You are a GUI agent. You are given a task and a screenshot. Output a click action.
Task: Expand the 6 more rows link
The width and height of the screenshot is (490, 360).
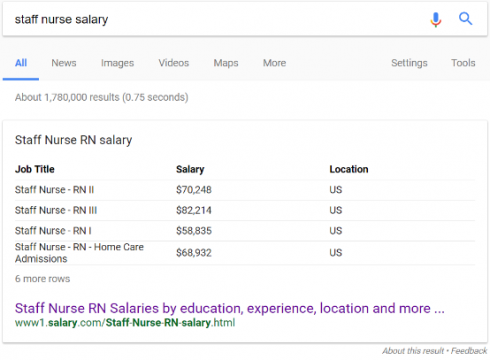tap(42, 279)
